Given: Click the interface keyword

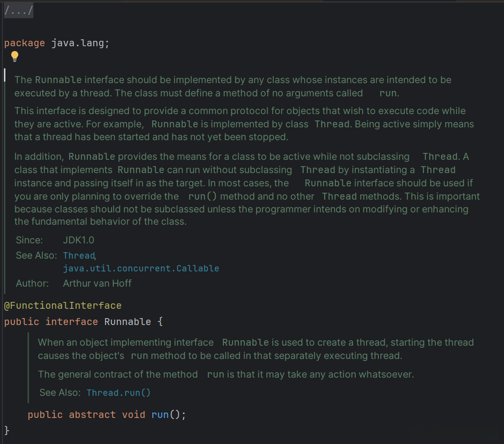Looking at the screenshot, I should [72, 322].
